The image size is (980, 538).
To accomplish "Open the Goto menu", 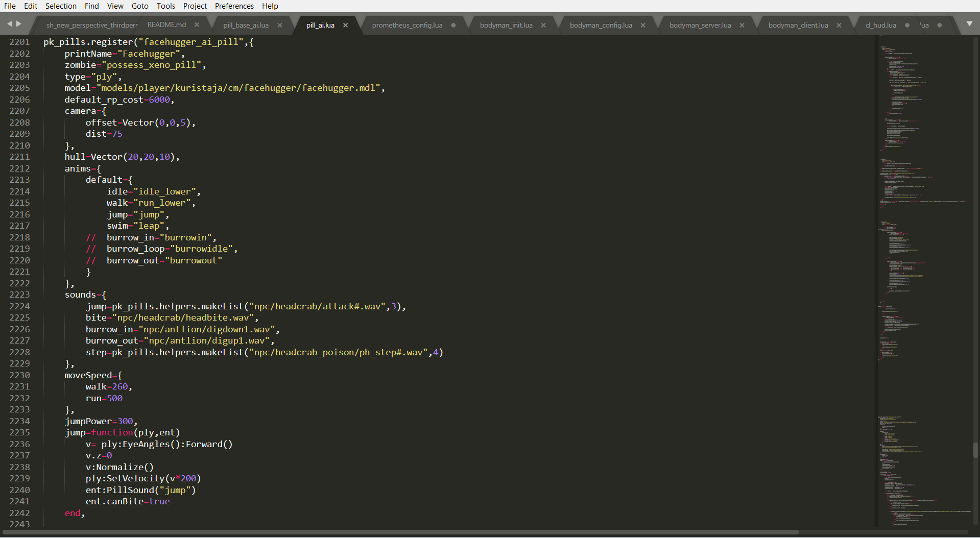I will coord(140,6).
